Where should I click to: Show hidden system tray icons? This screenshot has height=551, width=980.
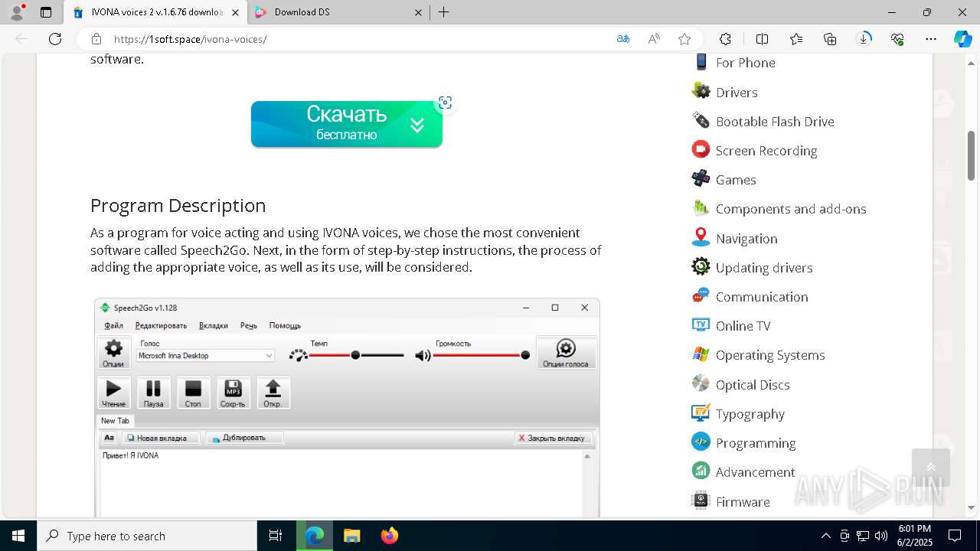point(825,536)
